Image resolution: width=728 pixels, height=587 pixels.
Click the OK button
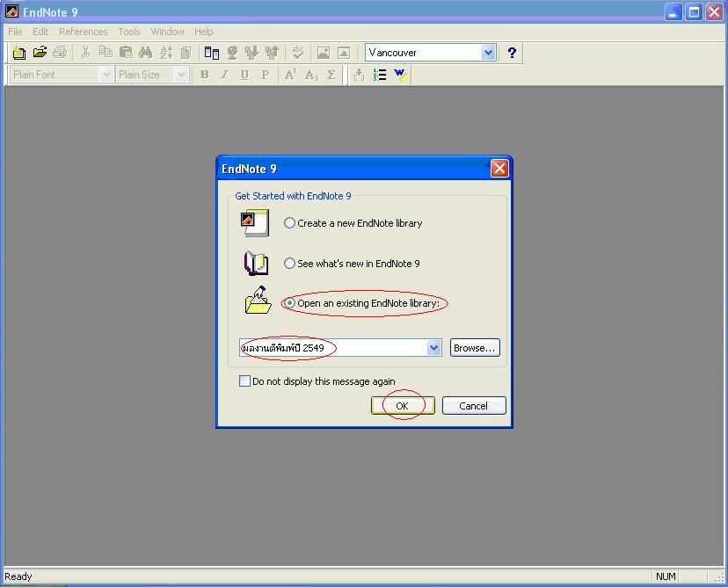[x=403, y=406]
